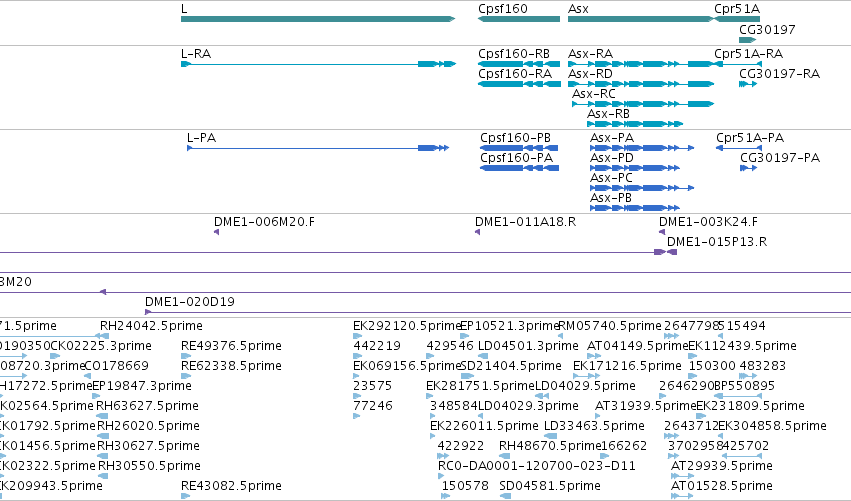Open the 'AT29939.5prime' EST label
Viewport: 851px width, 501px height.
point(722,467)
